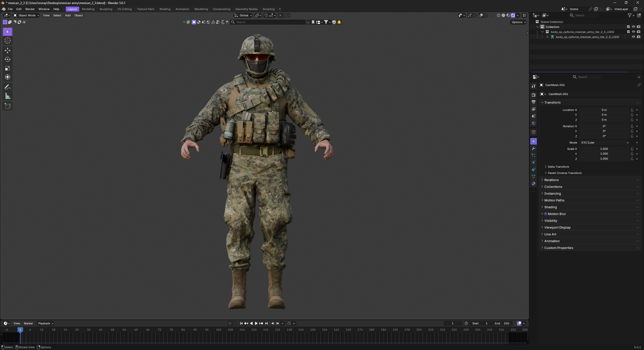The height and width of the screenshot is (350, 644).
Task: Collapse the Transform panel
Action: click(x=590, y=102)
